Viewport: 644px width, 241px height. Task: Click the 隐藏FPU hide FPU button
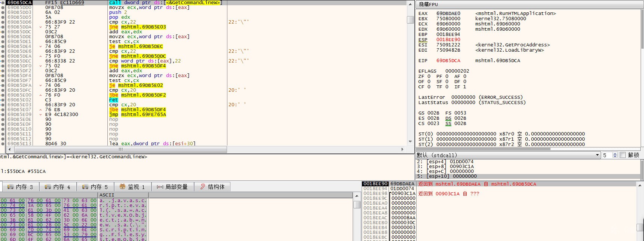pos(530,4)
